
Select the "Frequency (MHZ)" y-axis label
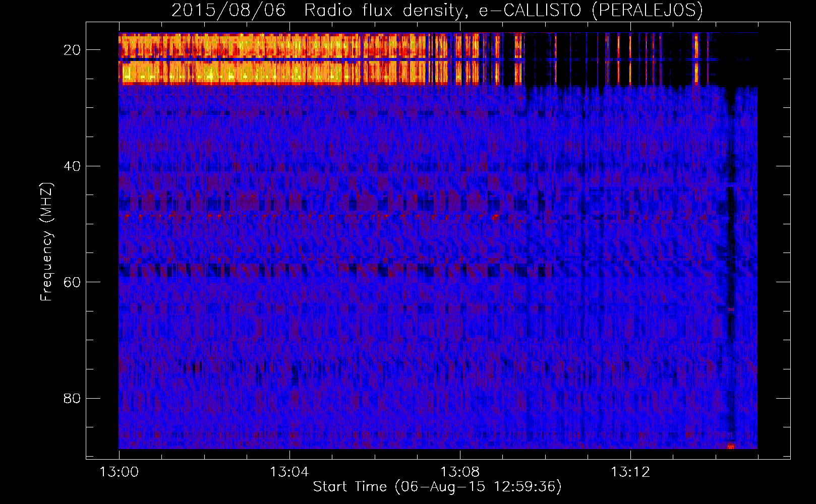point(46,242)
